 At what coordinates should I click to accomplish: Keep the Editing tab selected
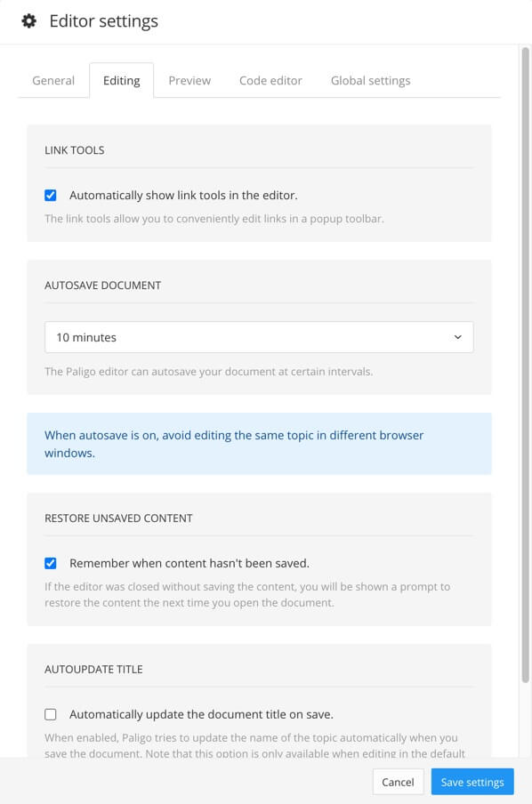(121, 80)
